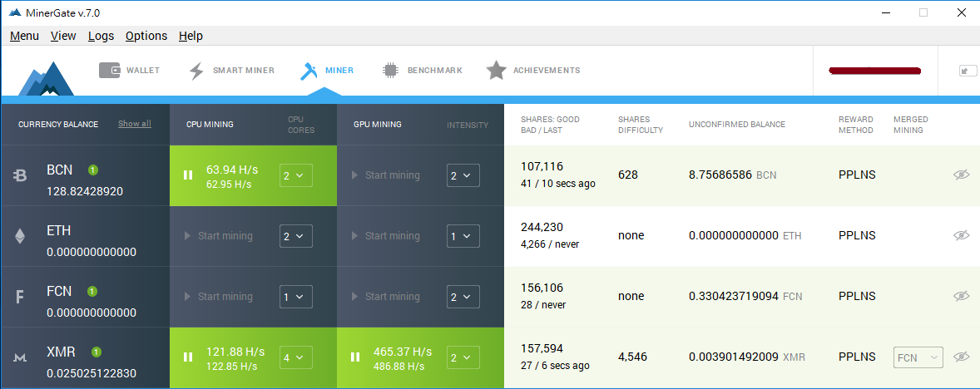Click the Miner pickaxe icon
Image resolution: width=980 pixels, height=389 pixels.
309,71
